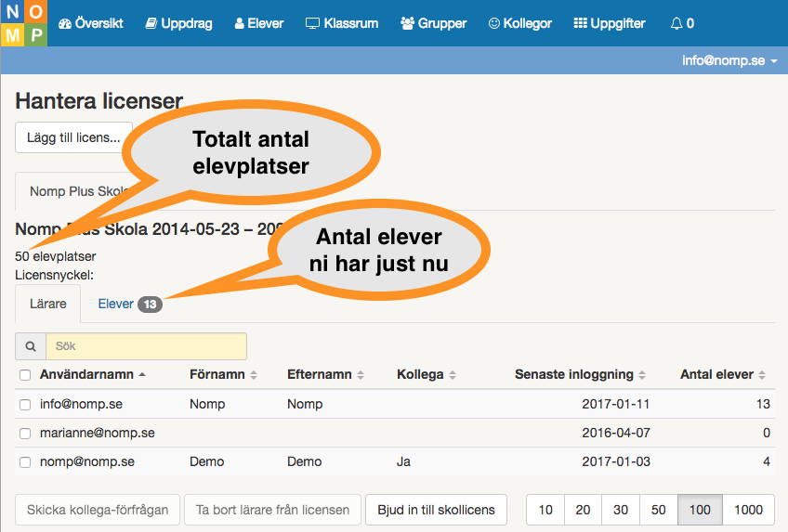Image resolution: width=788 pixels, height=532 pixels.
Task: Open Kollegor in the top menu
Action: tap(520, 23)
